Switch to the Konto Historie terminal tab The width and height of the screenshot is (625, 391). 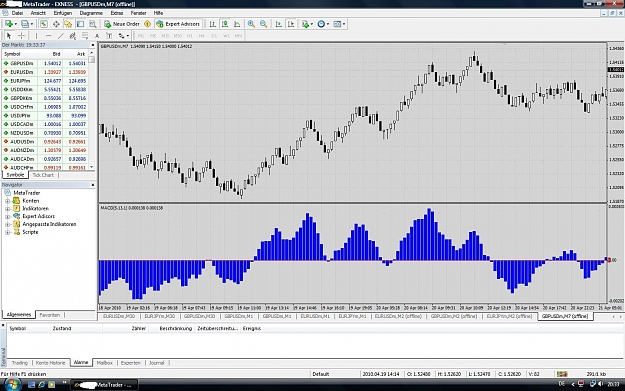click(x=50, y=363)
